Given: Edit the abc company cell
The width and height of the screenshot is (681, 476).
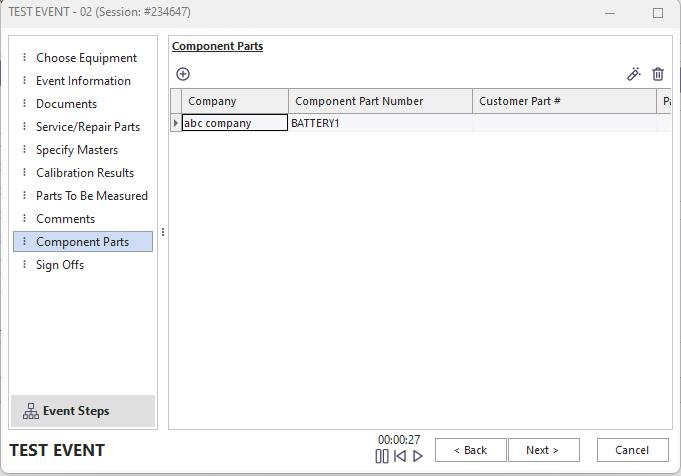Looking at the screenshot, I should click(234, 123).
